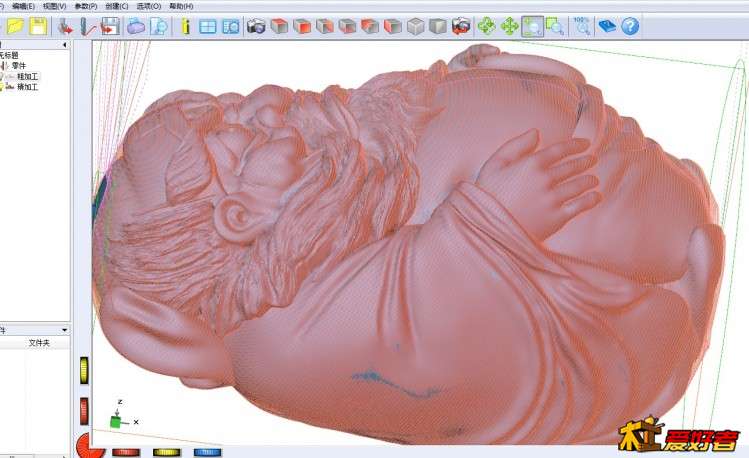Select 精加工 in the tree
The height and width of the screenshot is (458, 749).
click(27, 87)
